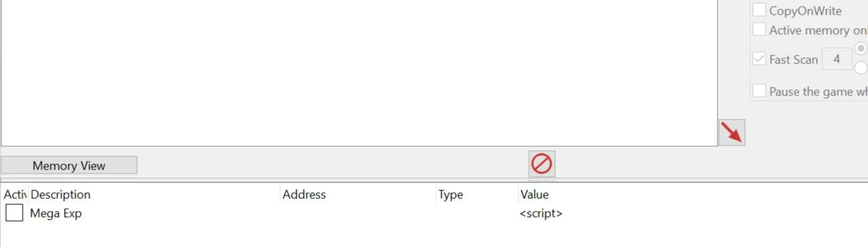This screenshot has width=868, height=247.
Task: Open the Memory View window
Action: 69,166
